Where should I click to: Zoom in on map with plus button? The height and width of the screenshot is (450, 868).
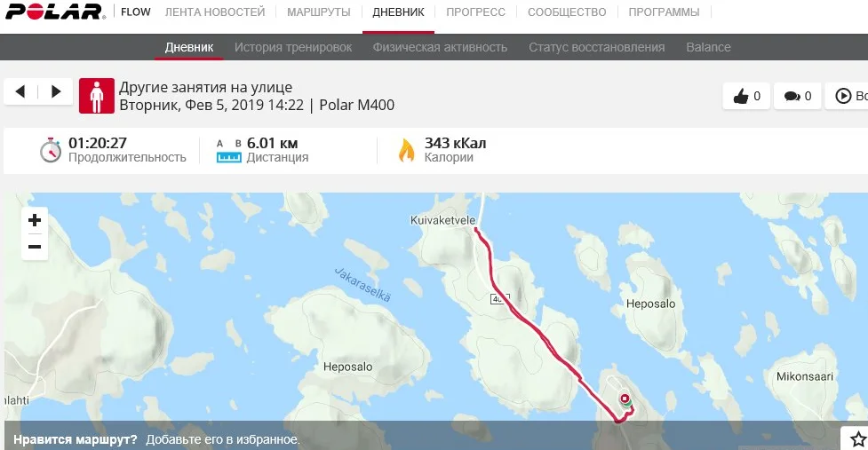pyautogui.click(x=35, y=220)
